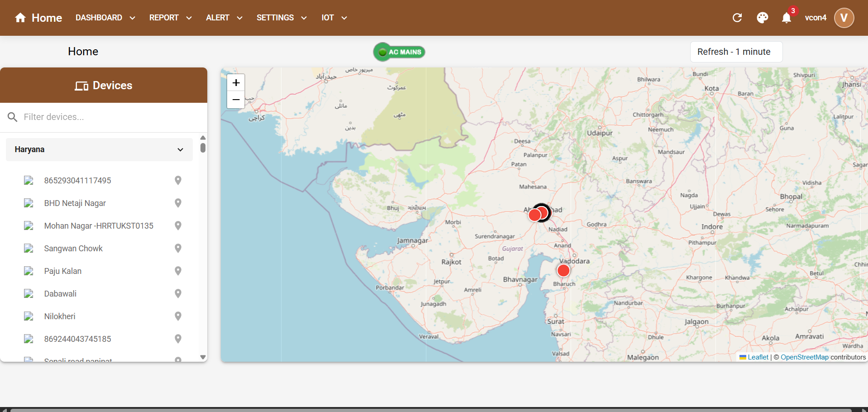Locate Dabawali via pin icon
The height and width of the screenshot is (412, 868).
pyautogui.click(x=178, y=294)
